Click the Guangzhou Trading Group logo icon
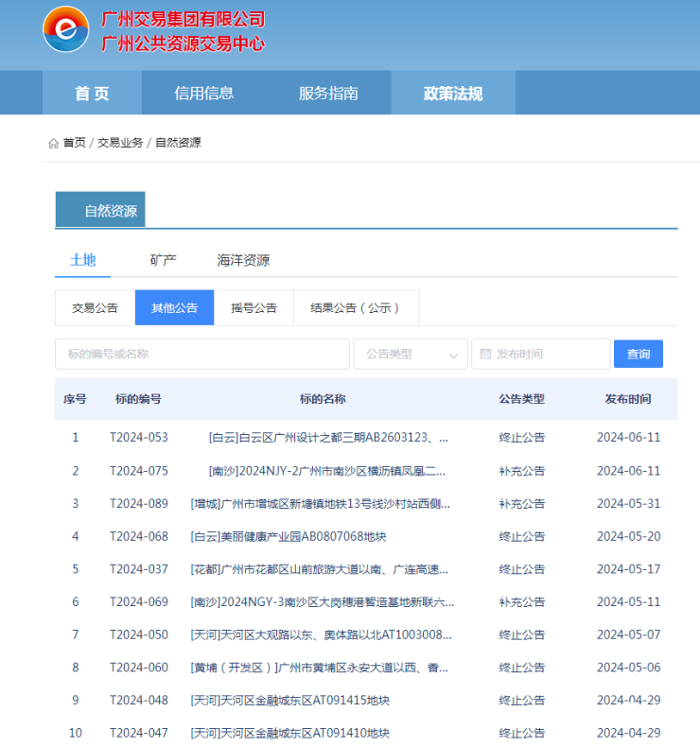700x747 pixels. point(65,30)
